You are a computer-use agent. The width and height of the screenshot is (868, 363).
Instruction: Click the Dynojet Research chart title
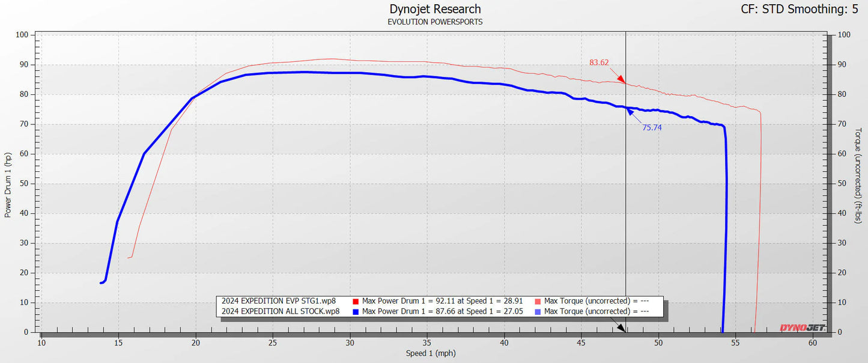click(x=435, y=9)
